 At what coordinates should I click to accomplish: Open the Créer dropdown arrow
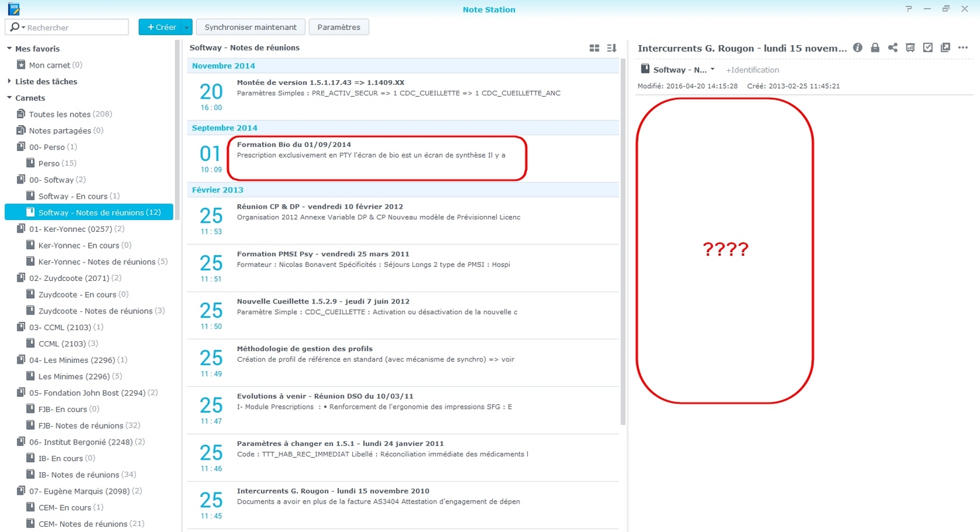[x=187, y=27]
